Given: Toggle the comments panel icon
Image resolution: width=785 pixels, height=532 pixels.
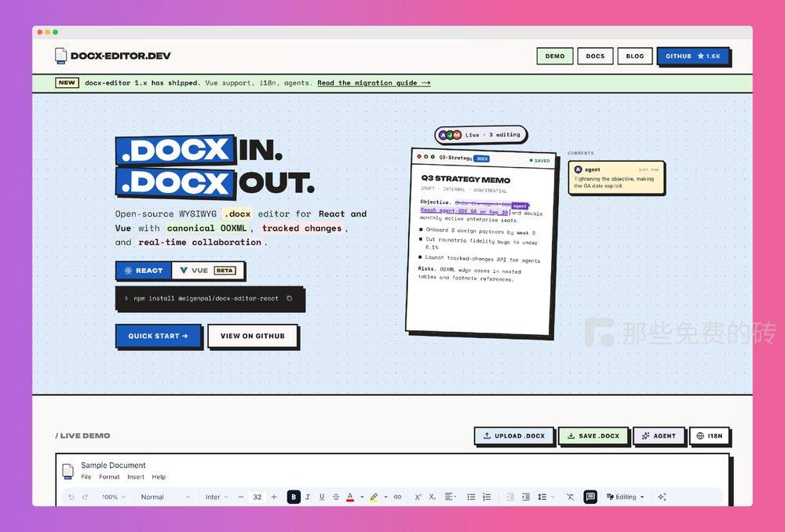Looking at the screenshot, I should (590, 497).
